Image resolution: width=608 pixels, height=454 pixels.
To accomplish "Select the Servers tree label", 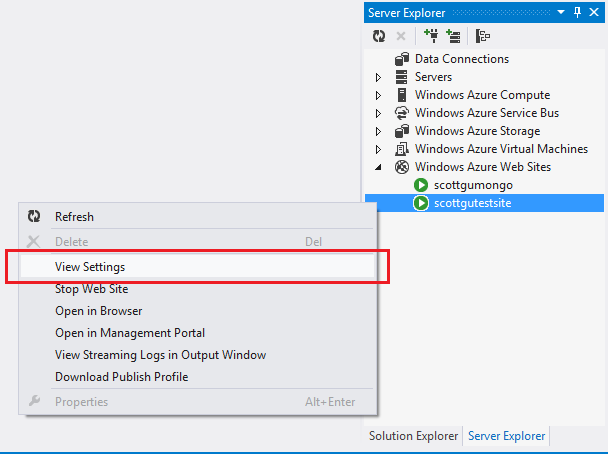I will 434,77.
